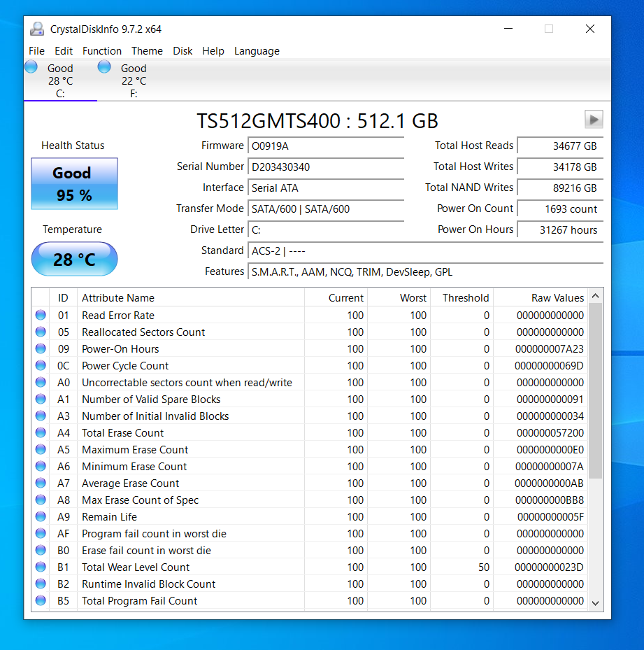Click the next-drive arrow button near the drive title
This screenshot has height=650, width=644.
[594, 119]
